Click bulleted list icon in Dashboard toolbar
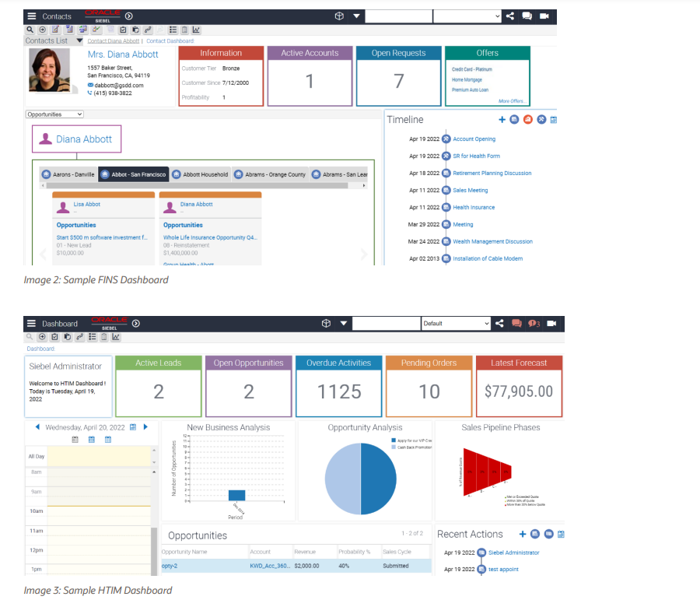The width and height of the screenshot is (700, 600). click(93, 337)
